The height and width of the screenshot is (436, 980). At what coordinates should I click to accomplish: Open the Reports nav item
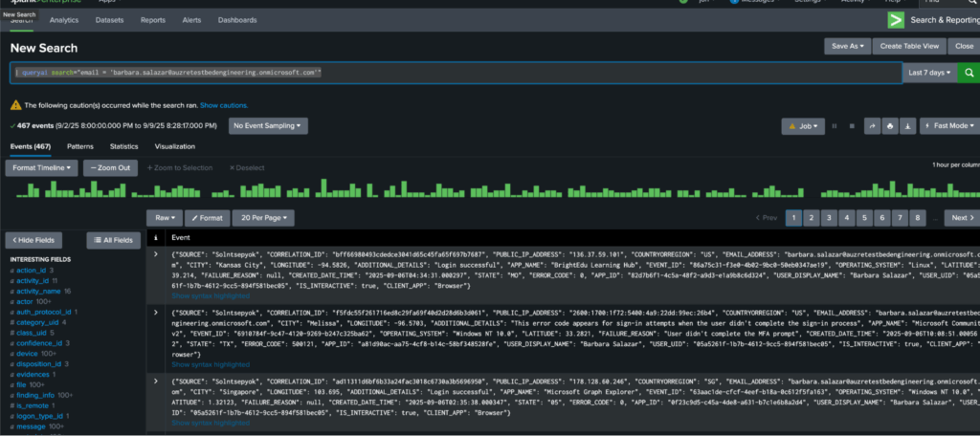point(153,20)
